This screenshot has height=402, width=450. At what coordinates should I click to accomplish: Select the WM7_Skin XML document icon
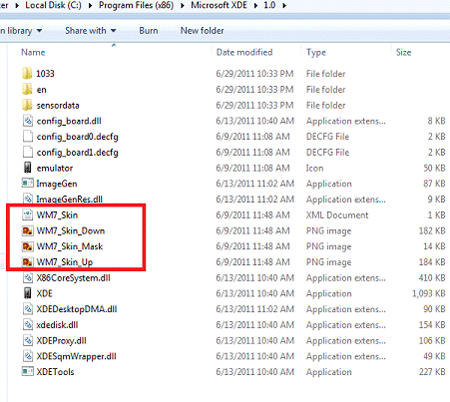pyautogui.click(x=28, y=215)
